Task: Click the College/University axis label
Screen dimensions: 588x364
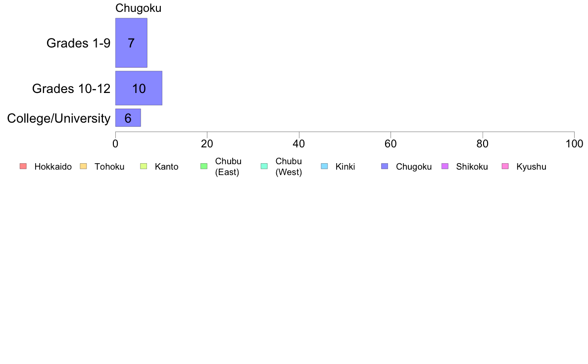Action: [x=59, y=118]
